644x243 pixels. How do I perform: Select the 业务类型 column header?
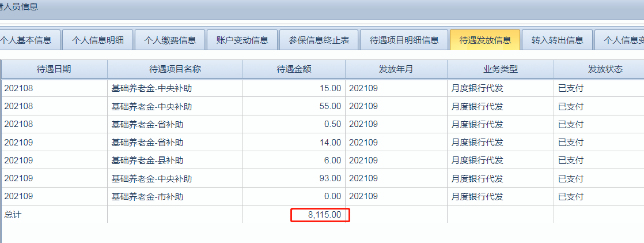pos(500,69)
